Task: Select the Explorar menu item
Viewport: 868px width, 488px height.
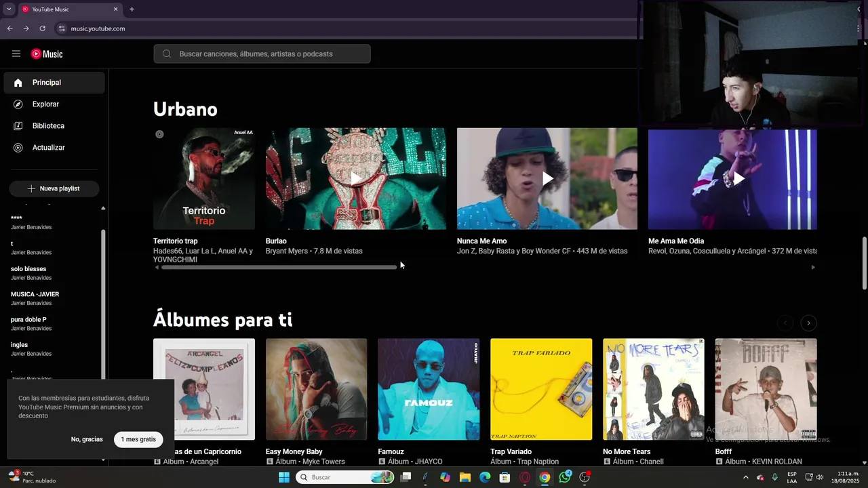Action: pyautogui.click(x=54, y=104)
